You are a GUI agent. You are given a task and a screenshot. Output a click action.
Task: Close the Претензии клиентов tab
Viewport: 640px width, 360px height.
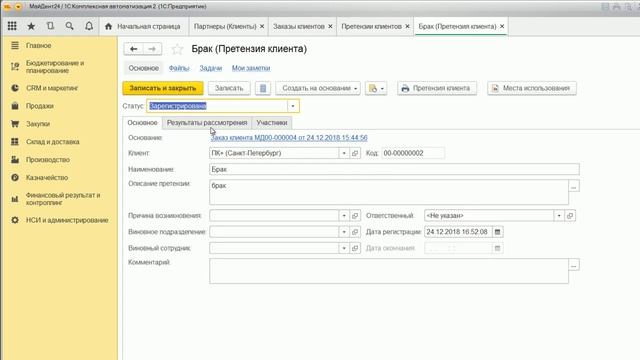coord(407,26)
